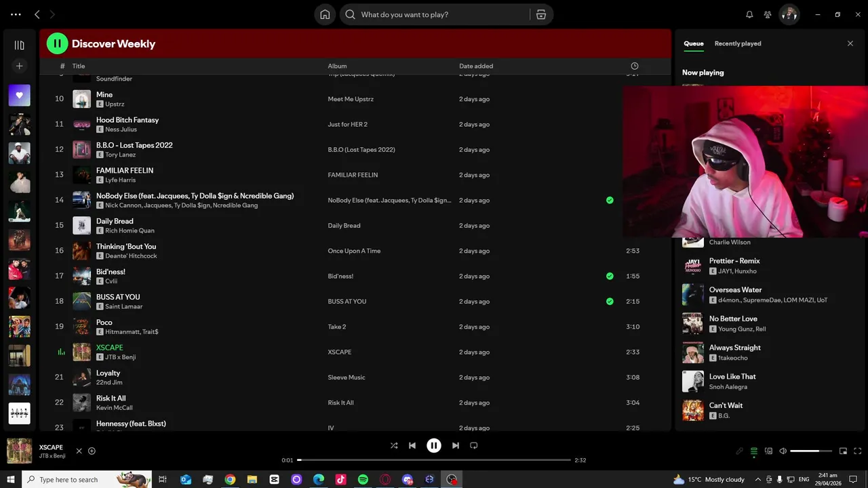868x488 pixels.
Task: Open Spotify icon in Windows taskbar
Action: pyautogui.click(x=363, y=479)
